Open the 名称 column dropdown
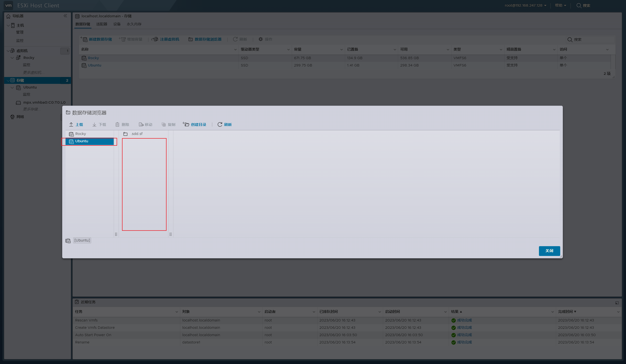 (235, 49)
